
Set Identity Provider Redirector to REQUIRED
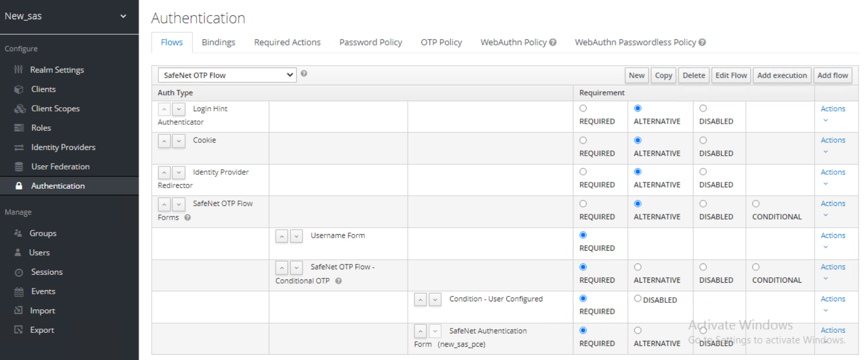(583, 172)
